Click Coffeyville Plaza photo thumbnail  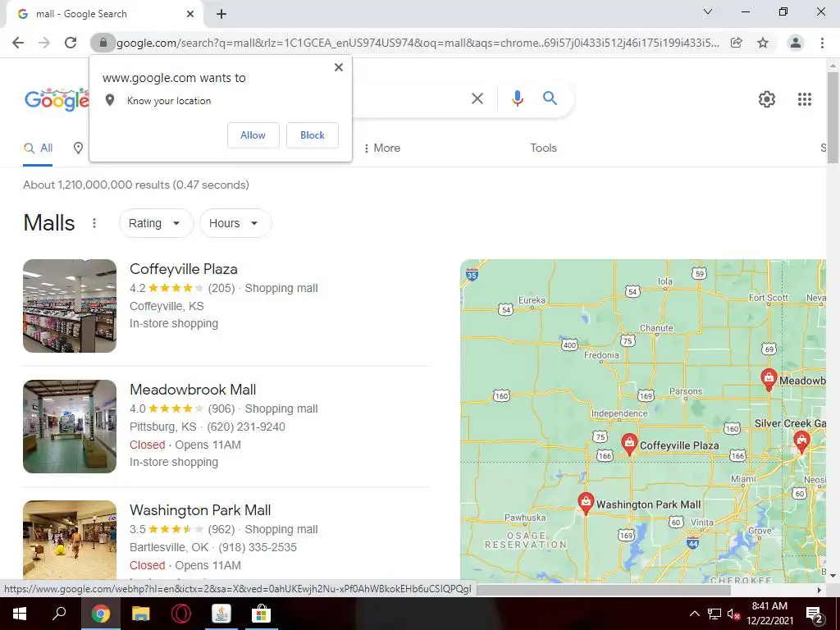pos(70,306)
